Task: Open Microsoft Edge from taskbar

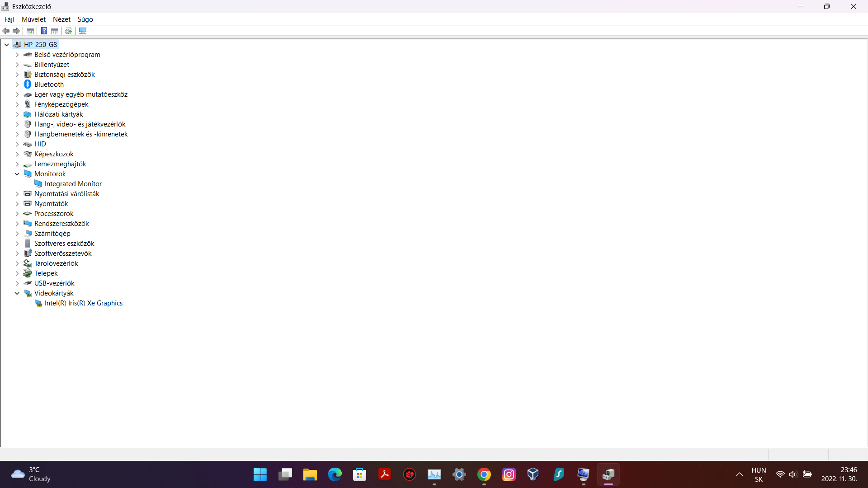Action: click(x=335, y=474)
